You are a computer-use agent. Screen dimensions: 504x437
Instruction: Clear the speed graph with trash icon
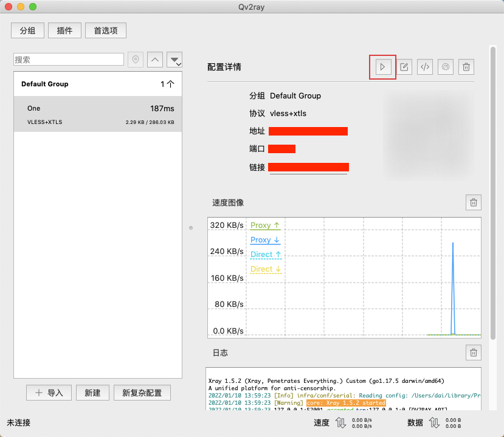[474, 202]
